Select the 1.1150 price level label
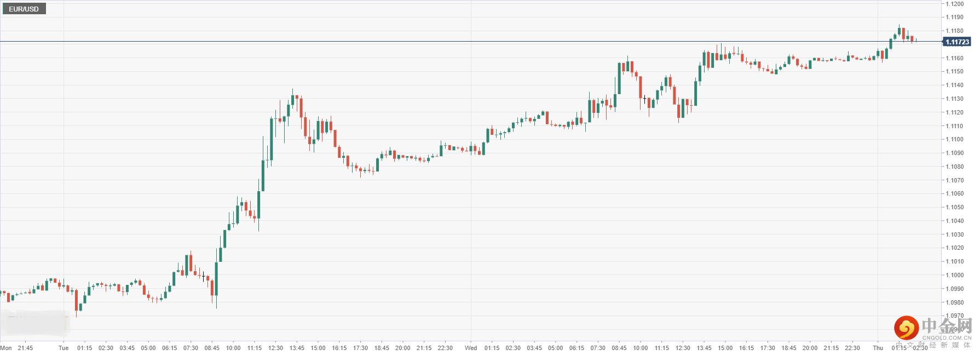Viewport: 980px width, 355px height. (x=955, y=72)
